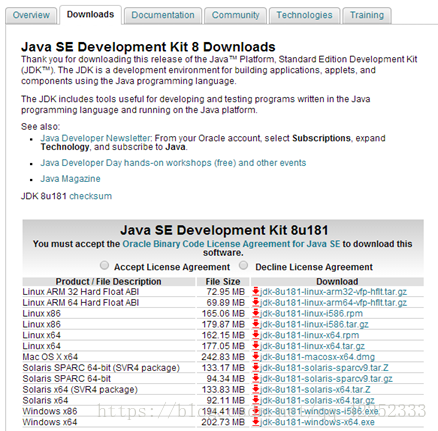Screen dimensions: 438x431
Task: Click the Java SE Development Kit 8u181 heading
Action: 224,230
